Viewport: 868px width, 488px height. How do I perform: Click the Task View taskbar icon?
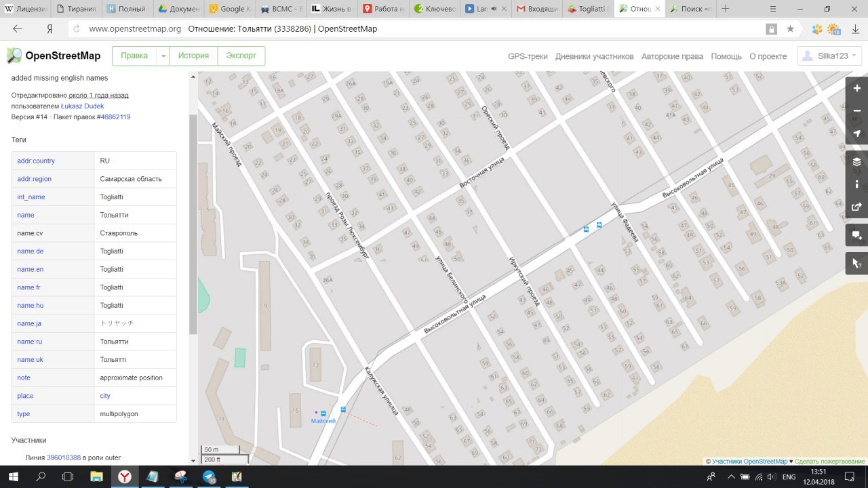(x=68, y=476)
